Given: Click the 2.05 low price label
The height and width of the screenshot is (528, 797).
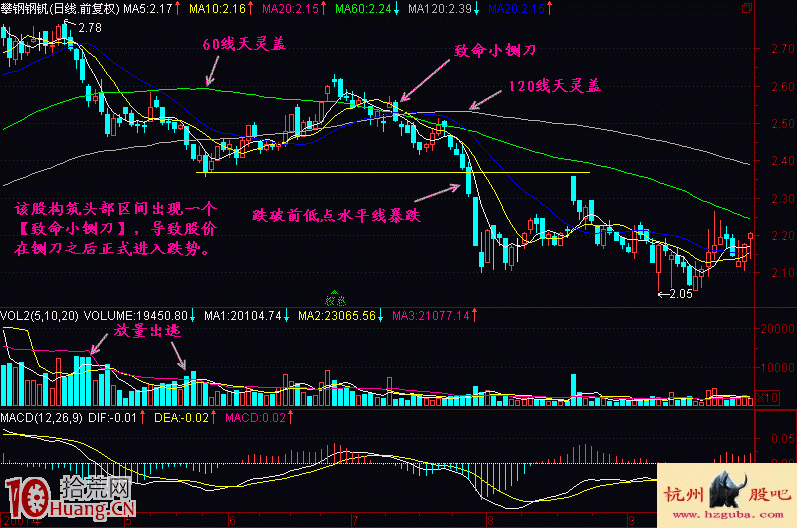Looking at the screenshot, I should coord(681,294).
